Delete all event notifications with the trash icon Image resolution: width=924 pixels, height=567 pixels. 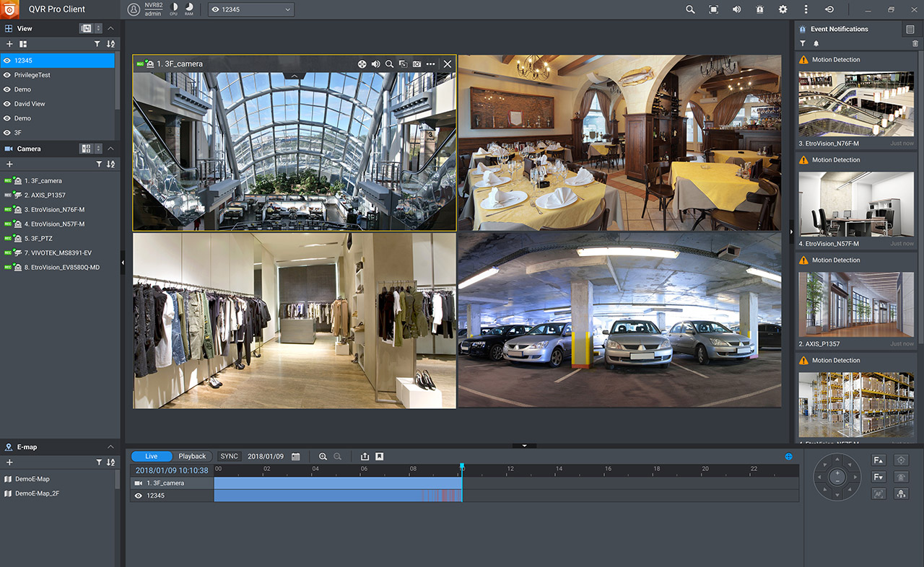pyautogui.click(x=915, y=44)
